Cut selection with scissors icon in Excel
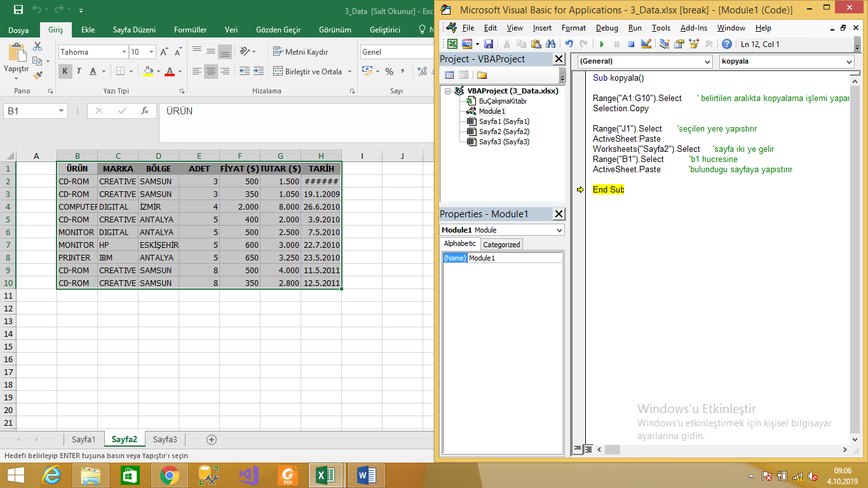The image size is (868, 488). coord(37,46)
